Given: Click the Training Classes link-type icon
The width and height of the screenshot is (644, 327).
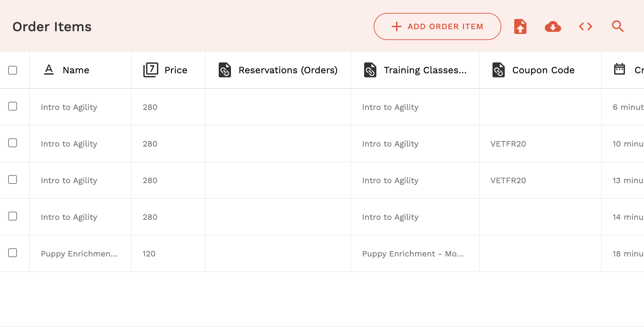Looking at the screenshot, I should 370,70.
